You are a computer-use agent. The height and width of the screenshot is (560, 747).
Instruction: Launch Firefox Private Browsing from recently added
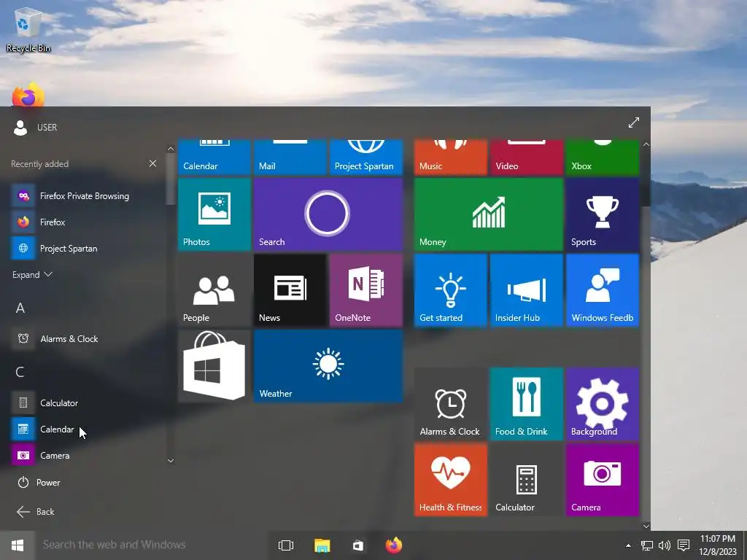[86, 195]
